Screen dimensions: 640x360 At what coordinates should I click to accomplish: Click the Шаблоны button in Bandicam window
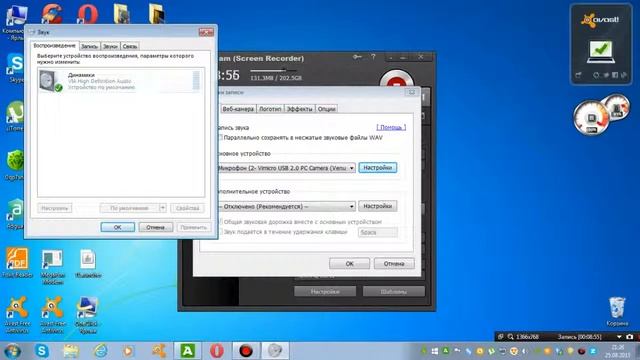pos(393,291)
